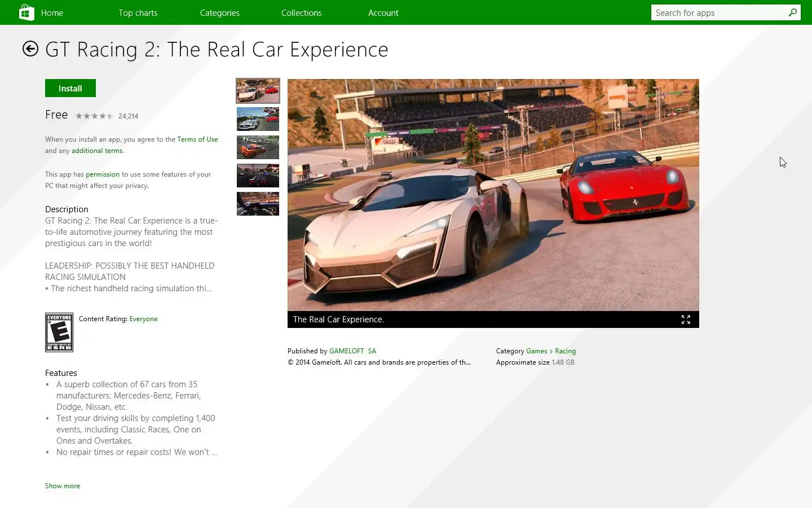812x508 pixels.
Task: Click 'No repair times or repair costs' text
Action: (x=136, y=452)
